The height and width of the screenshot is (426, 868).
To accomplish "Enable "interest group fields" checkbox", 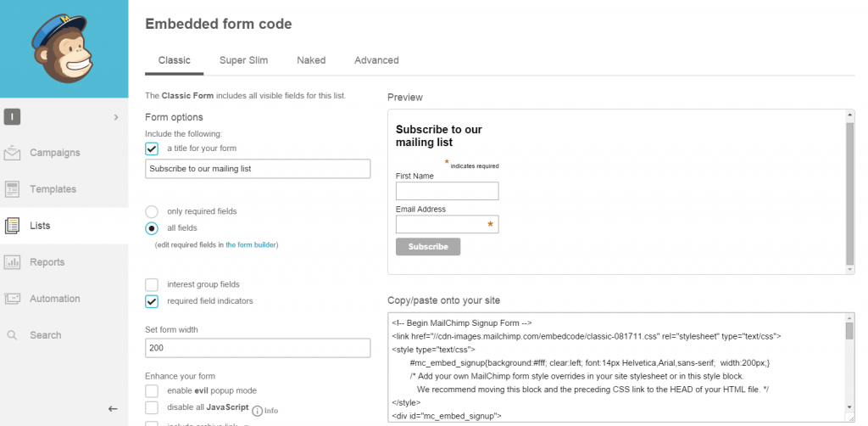I will pyautogui.click(x=152, y=285).
